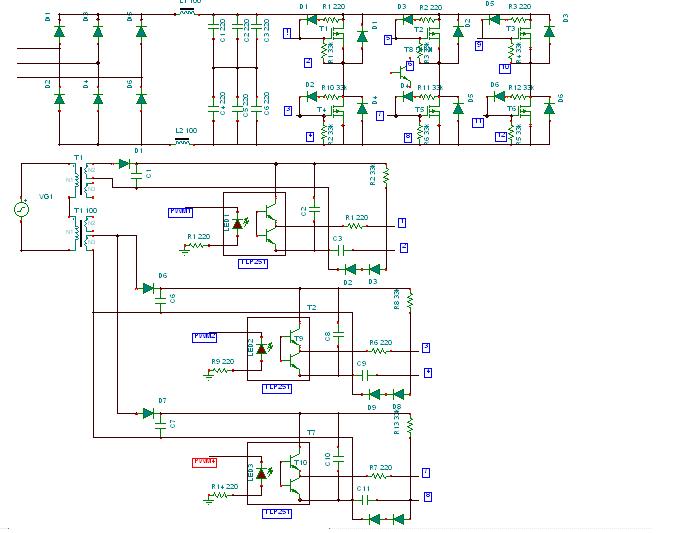Click the ground symbol beside R9 220
Screen dimensions: 673x533
click(208, 376)
